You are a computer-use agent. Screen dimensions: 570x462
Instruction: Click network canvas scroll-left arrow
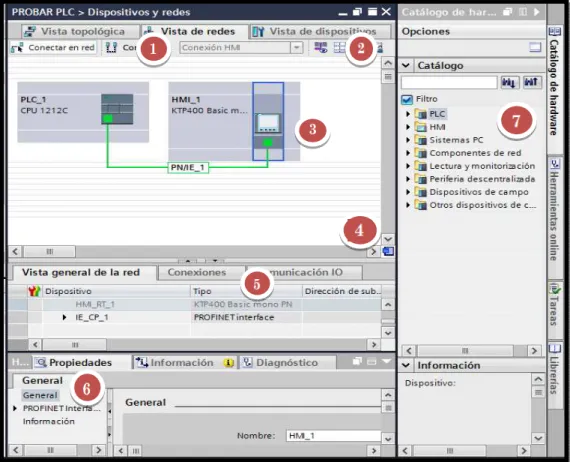15,252
